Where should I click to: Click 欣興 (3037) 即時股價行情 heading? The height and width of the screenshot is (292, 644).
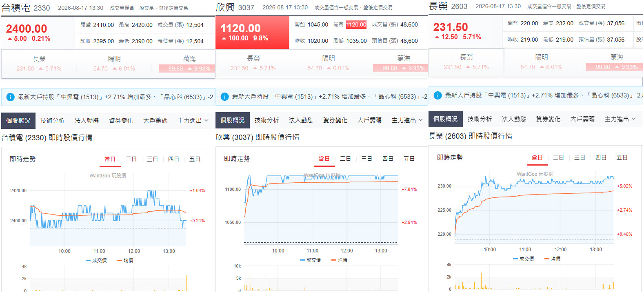pos(257,137)
